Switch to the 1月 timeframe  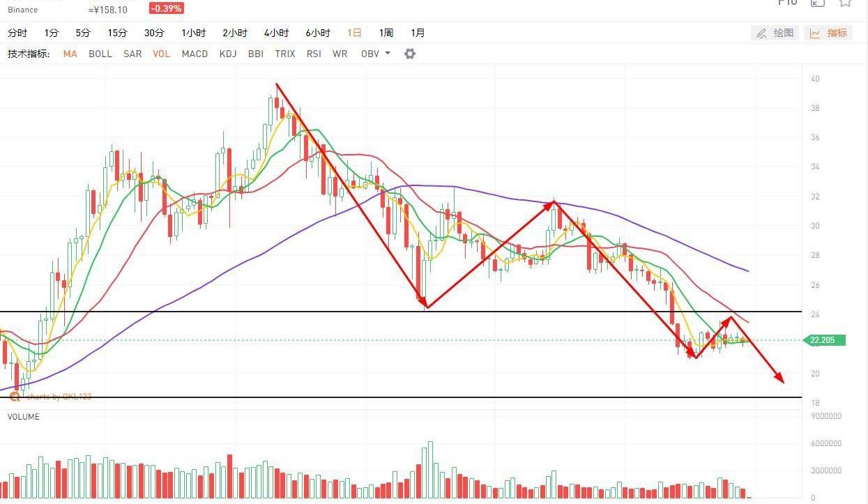418,33
